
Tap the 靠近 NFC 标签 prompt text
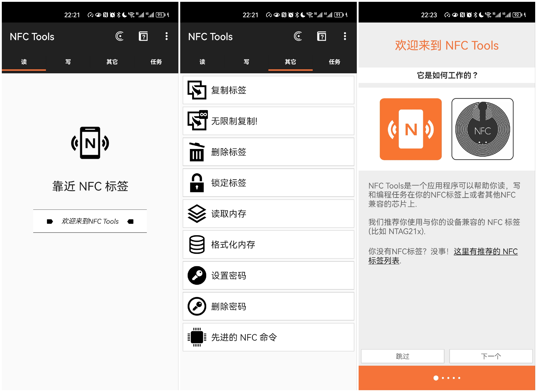pos(90,186)
